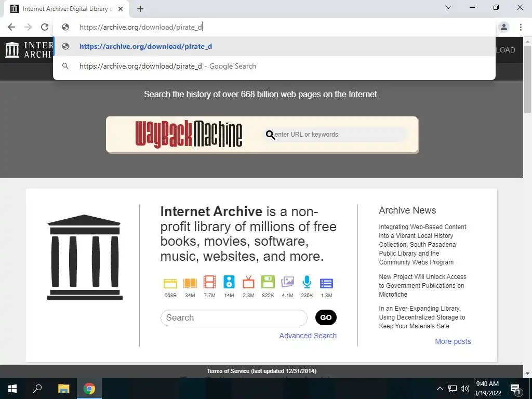
Task: Choose the blue archive.org/download/pirate_d suggestion
Action: (274, 46)
